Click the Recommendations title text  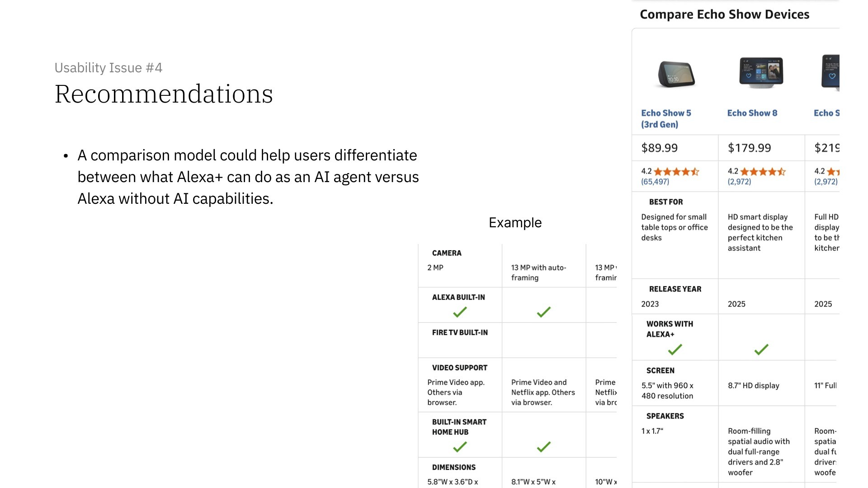pos(164,94)
